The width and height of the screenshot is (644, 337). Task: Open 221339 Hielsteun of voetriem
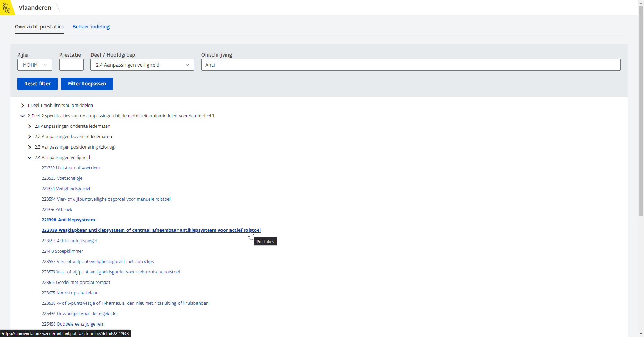click(x=71, y=168)
